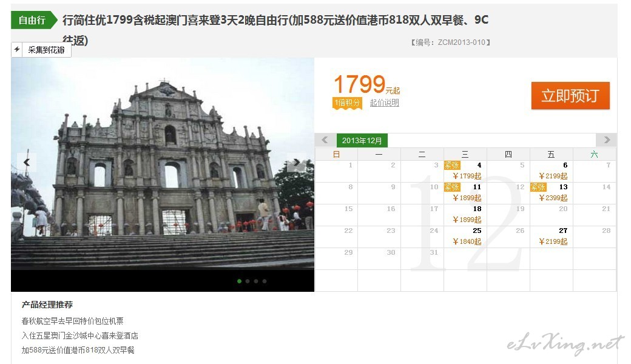Click the 紧张 tag on December 11
This screenshot has height=364, width=631.
tap(452, 187)
